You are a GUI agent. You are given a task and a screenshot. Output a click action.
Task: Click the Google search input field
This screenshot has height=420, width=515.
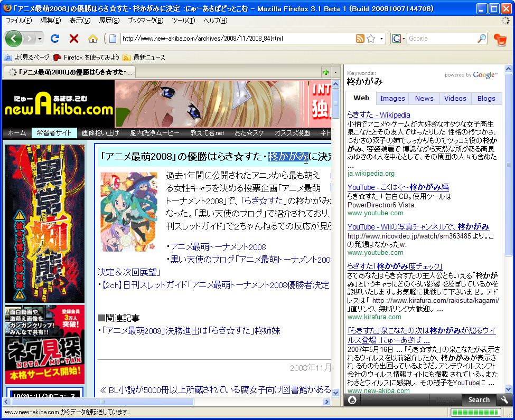pos(442,39)
